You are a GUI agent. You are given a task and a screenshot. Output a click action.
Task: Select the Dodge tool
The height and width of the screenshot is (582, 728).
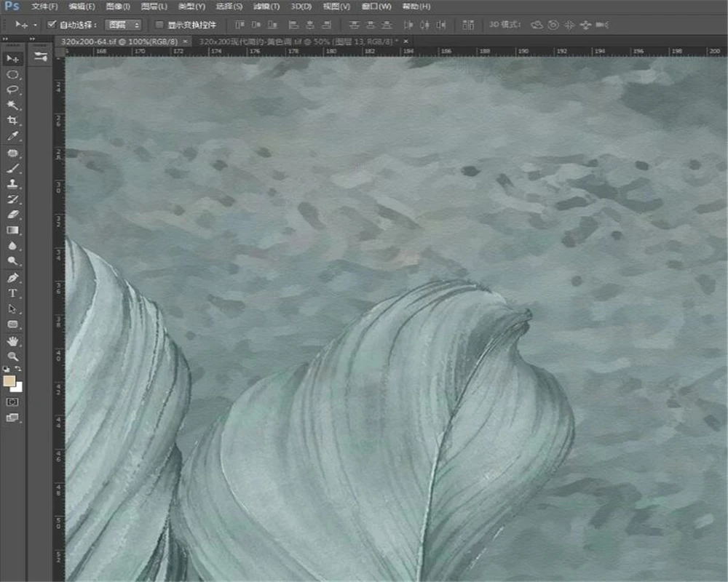(12, 261)
